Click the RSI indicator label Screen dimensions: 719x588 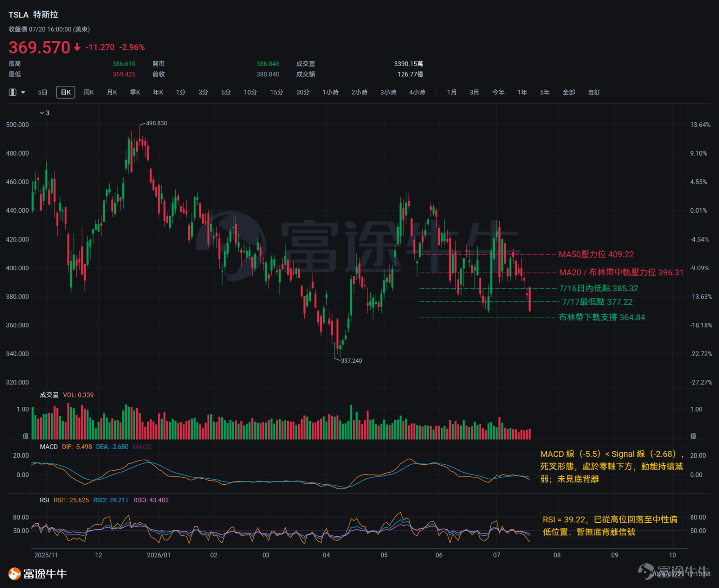(x=44, y=500)
